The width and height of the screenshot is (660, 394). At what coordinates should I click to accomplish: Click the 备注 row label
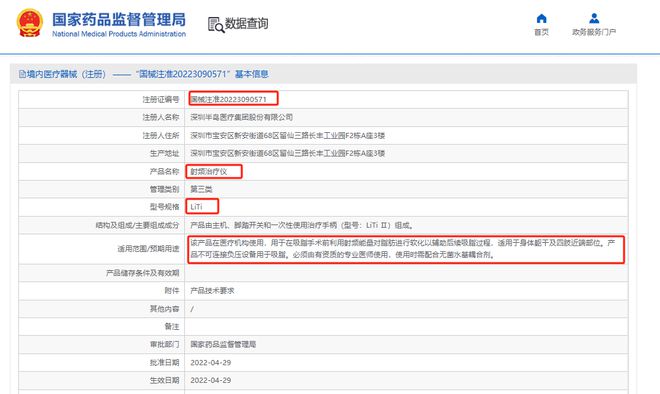[x=172, y=327]
